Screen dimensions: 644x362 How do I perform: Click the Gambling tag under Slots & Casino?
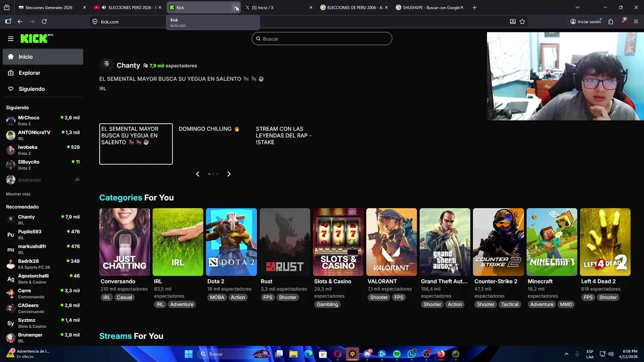pyautogui.click(x=328, y=304)
